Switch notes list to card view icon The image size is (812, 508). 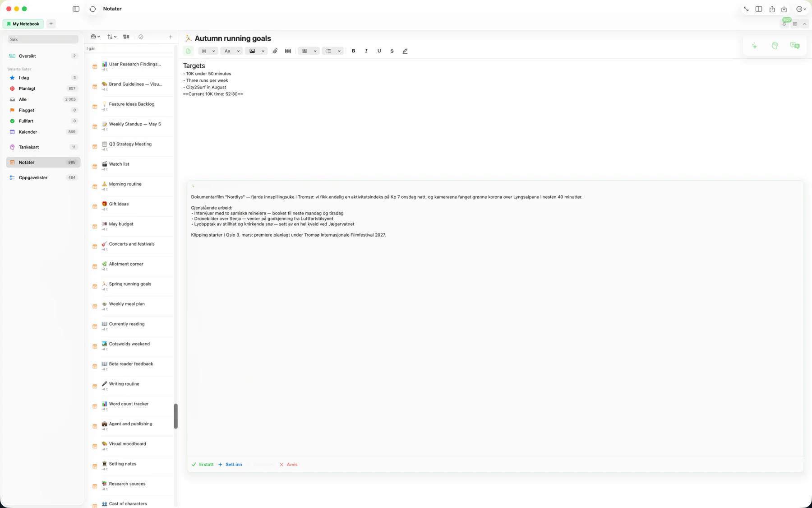(x=126, y=37)
